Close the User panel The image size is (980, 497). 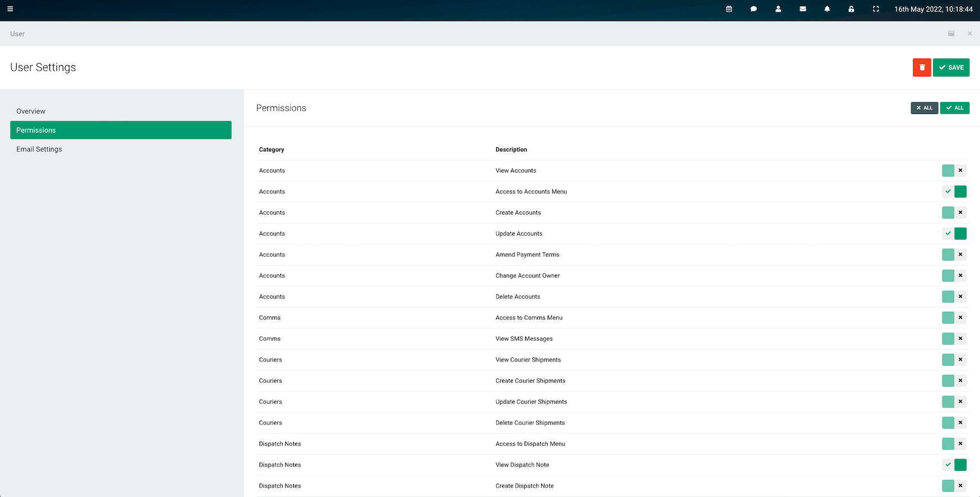[969, 34]
